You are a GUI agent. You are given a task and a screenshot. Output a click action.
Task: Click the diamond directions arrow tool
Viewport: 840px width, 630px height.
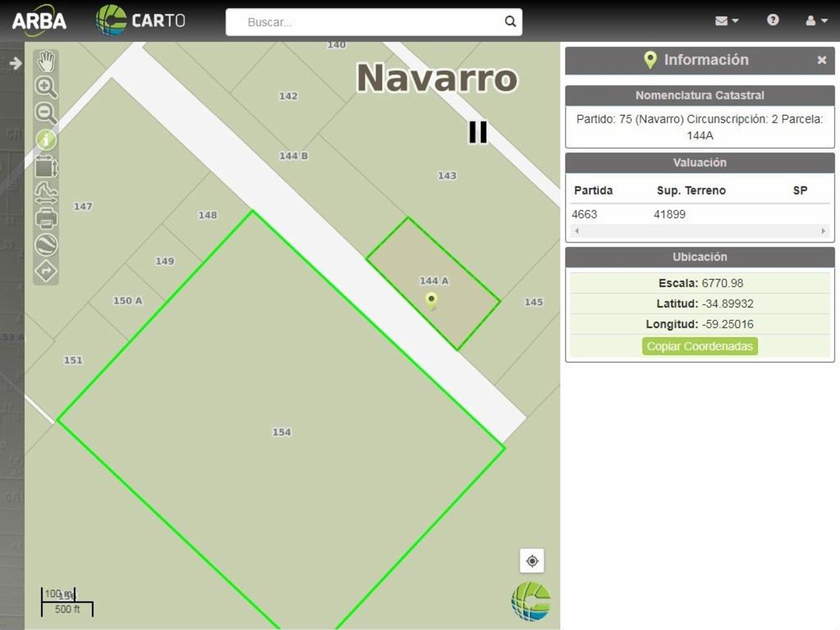click(46, 271)
